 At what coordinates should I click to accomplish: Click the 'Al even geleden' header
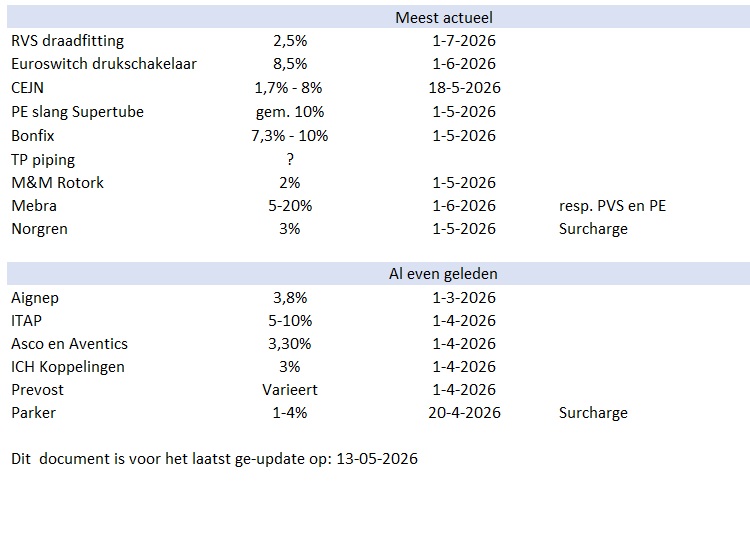tap(443, 274)
